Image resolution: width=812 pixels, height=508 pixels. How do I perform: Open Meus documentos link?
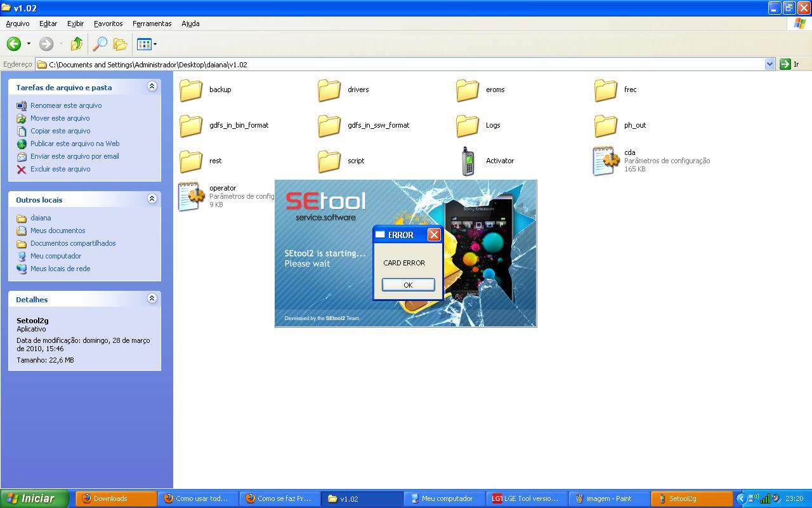58,231
